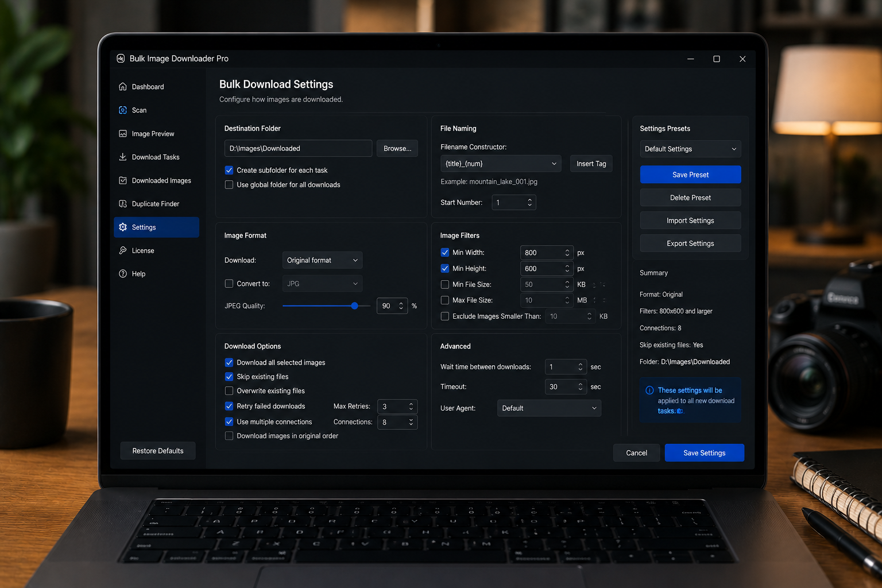Click the app logo in title bar
Viewport: 882px width, 588px height.
tap(121, 59)
